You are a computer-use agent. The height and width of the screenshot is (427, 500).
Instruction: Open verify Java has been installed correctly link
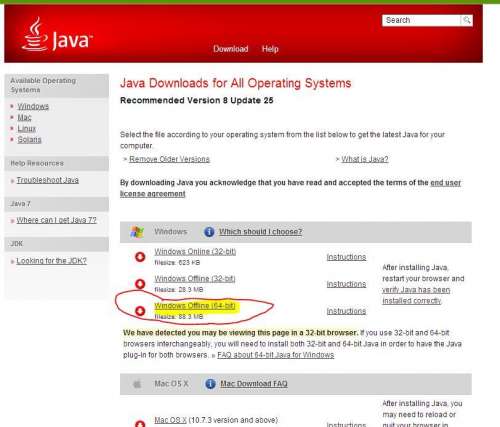click(416, 295)
